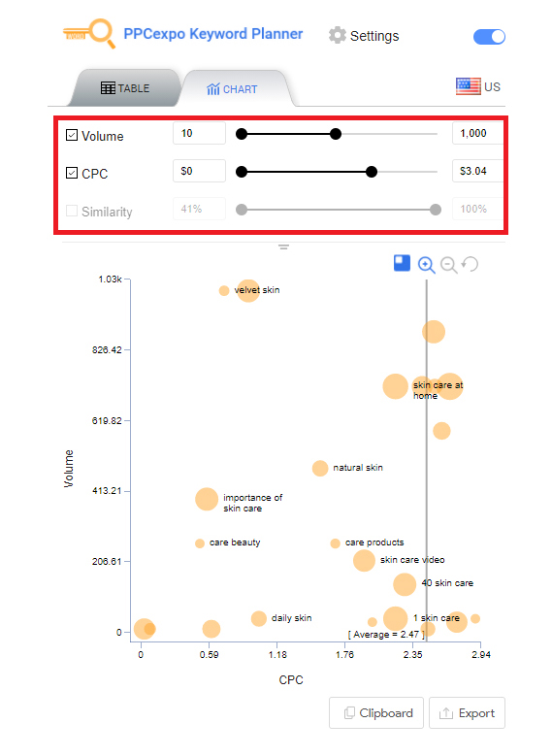Click the zoom in magnifier icon

coord(426,265)
